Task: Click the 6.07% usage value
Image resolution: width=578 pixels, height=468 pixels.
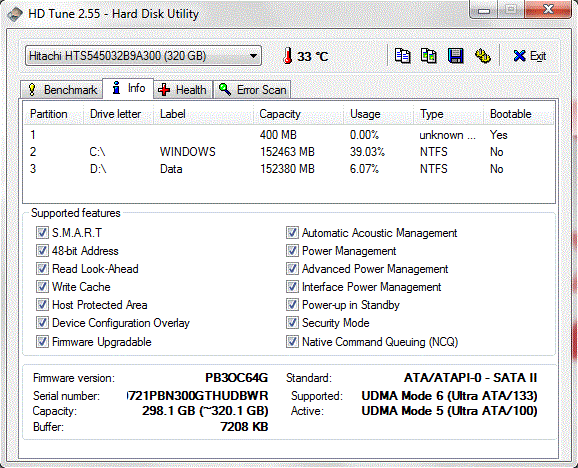Action: pos(364,169)
